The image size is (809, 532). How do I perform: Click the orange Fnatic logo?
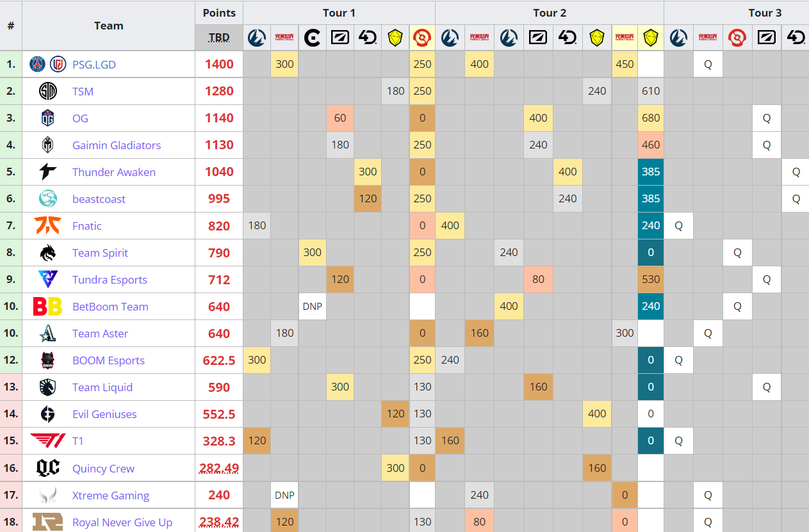tap(48, 226)
